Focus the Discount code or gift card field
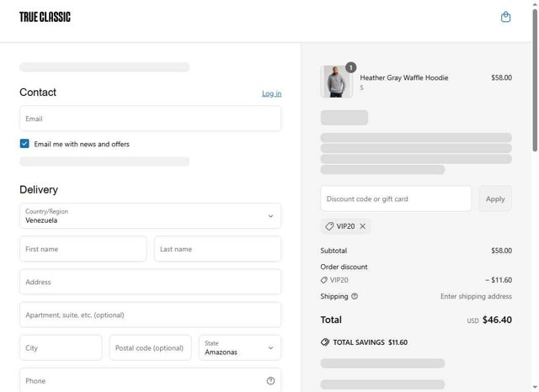Viewport: 539px width, 392px height. (x=396, y=199)
